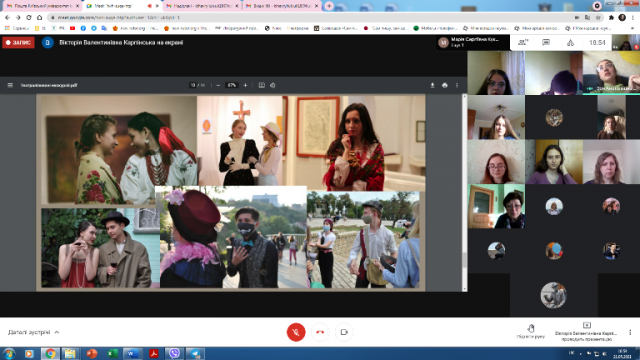Zoom in the PDF with plus button

coord(245,85)
